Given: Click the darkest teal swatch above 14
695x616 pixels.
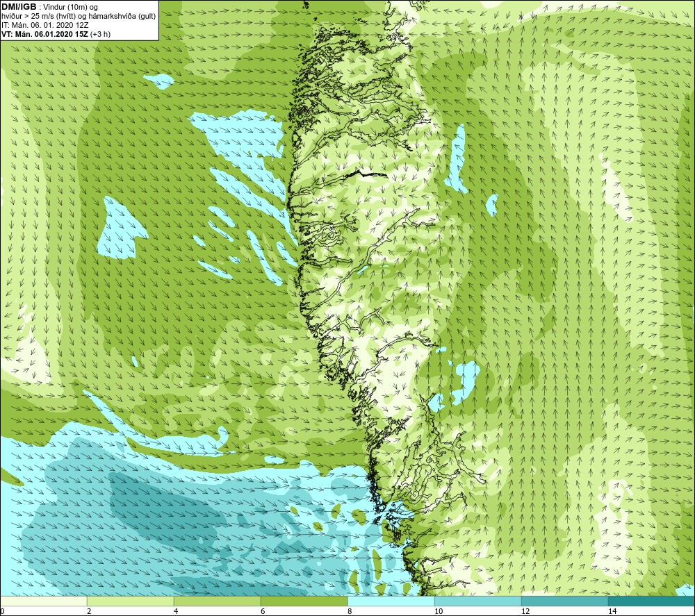Looking at the screenshot, I should click(x=652, y=601).
